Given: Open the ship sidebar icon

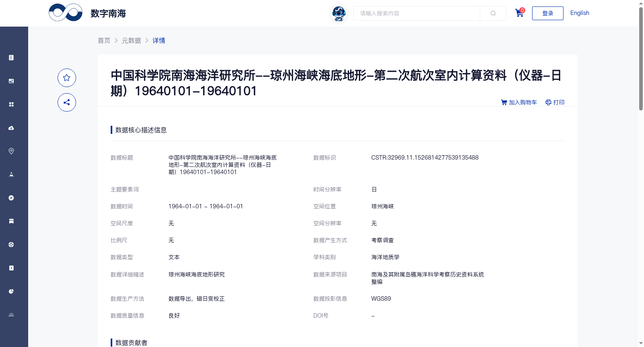Looking at the screenshot, I should (x=11, y=175).
